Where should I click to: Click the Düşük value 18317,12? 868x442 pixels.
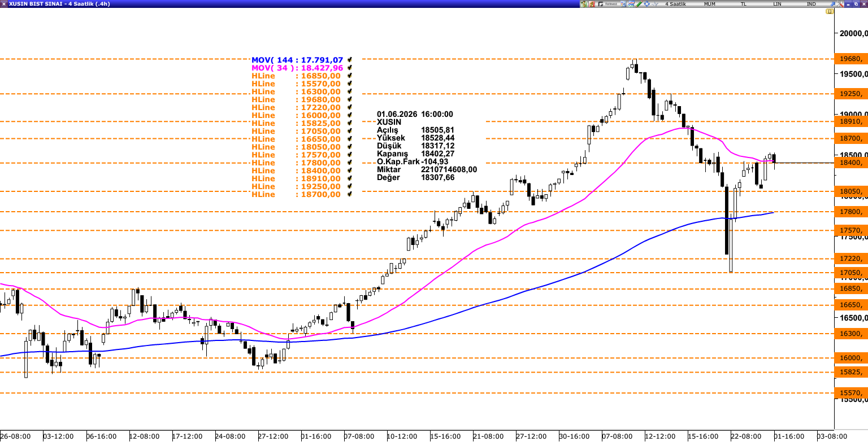point(437,146)
